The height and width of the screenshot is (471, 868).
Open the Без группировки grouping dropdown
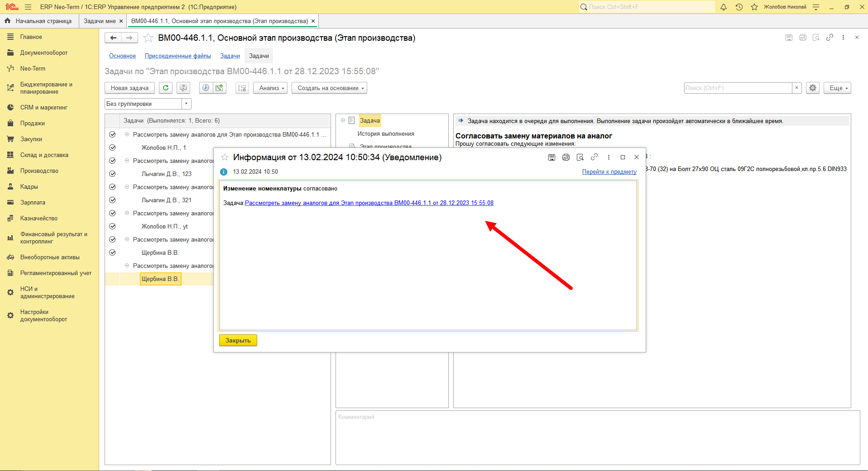(x=186, y=104)
